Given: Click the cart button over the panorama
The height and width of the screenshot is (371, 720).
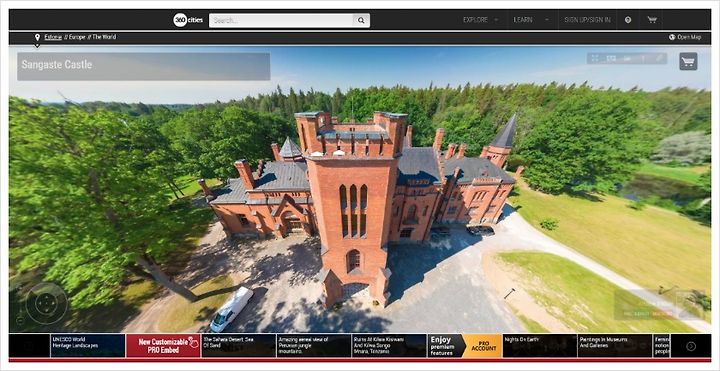Looking at the screenshot, I should point(688,62).
